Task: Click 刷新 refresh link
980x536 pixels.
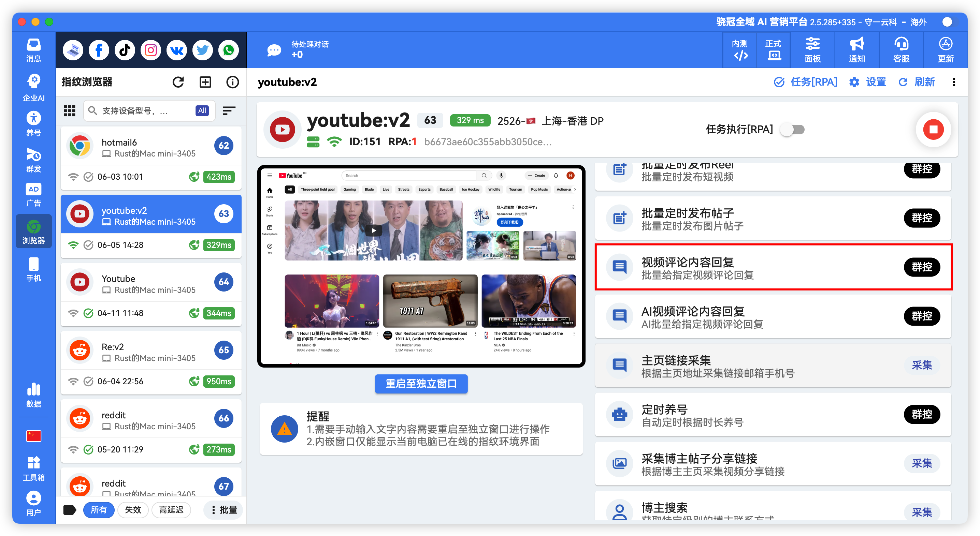Action: coord(917,82)
